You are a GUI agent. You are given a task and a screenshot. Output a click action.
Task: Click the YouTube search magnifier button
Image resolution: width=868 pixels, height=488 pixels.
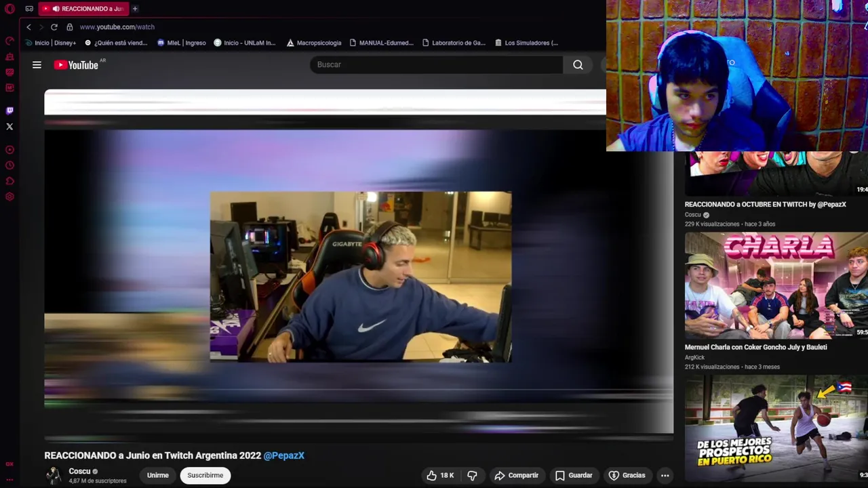point(578,64)
